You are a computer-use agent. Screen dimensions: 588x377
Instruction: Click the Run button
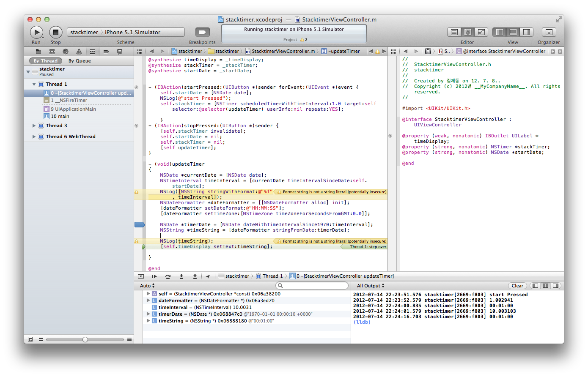[x=36, y=32]
